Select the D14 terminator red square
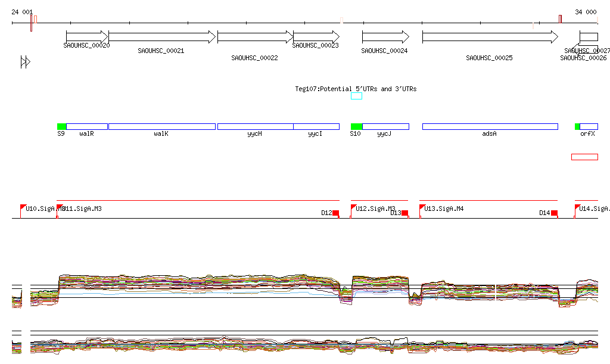 [555, 213]
